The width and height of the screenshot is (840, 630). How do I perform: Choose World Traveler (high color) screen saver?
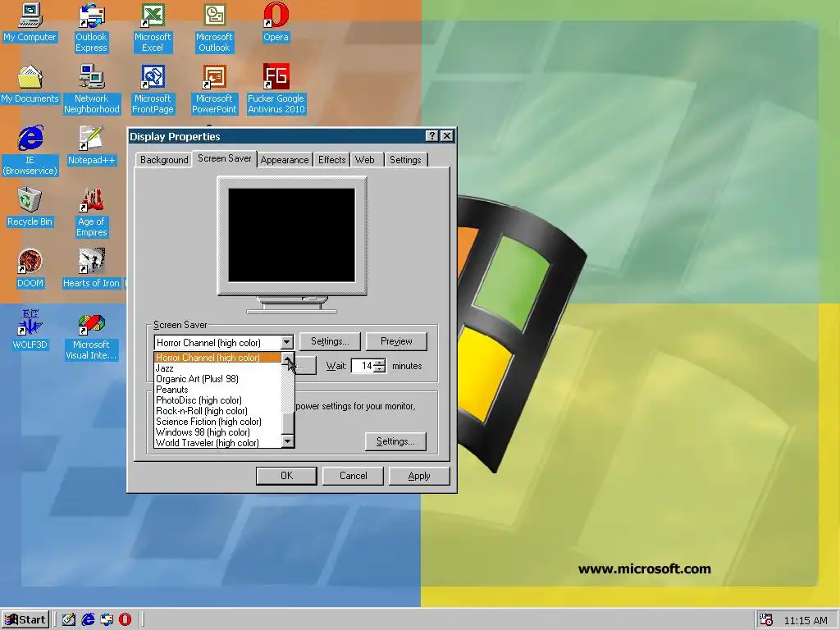(x=217, y=443)
